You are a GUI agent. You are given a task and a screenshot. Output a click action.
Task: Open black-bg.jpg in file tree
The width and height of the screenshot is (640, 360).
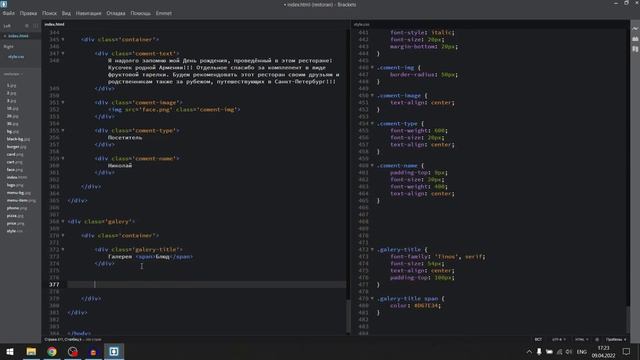point(18,139)
